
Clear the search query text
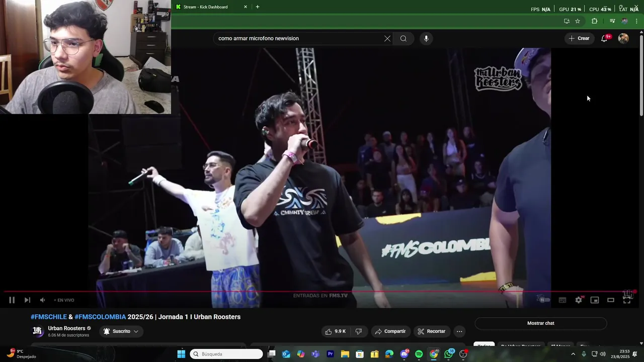coord(387,39)
